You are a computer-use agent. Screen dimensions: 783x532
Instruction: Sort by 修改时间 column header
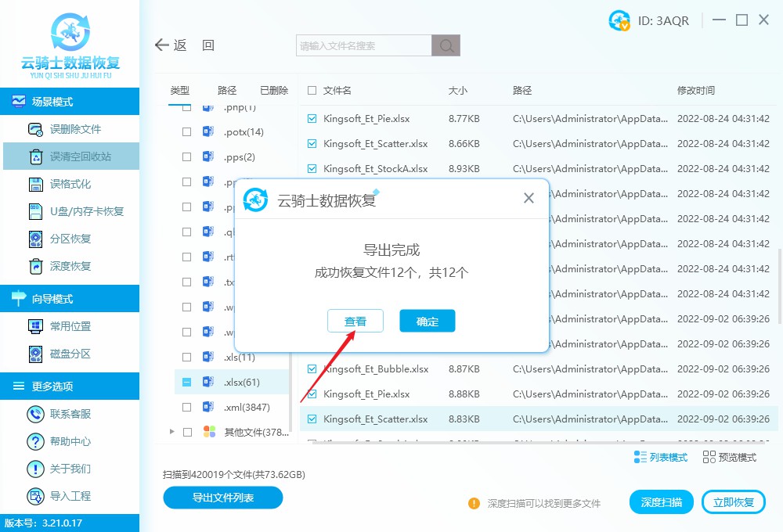pyautogui.click(x=695, y=90)
